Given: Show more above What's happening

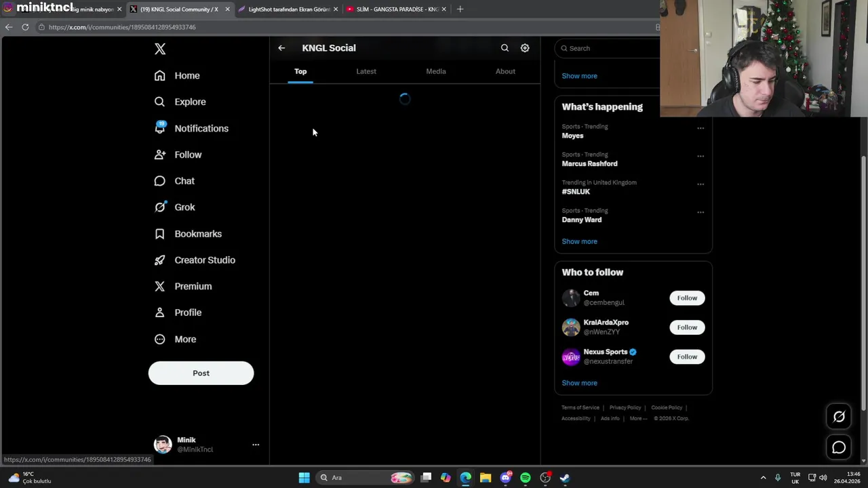Looking at the screenshot, I should pos(579,76).
